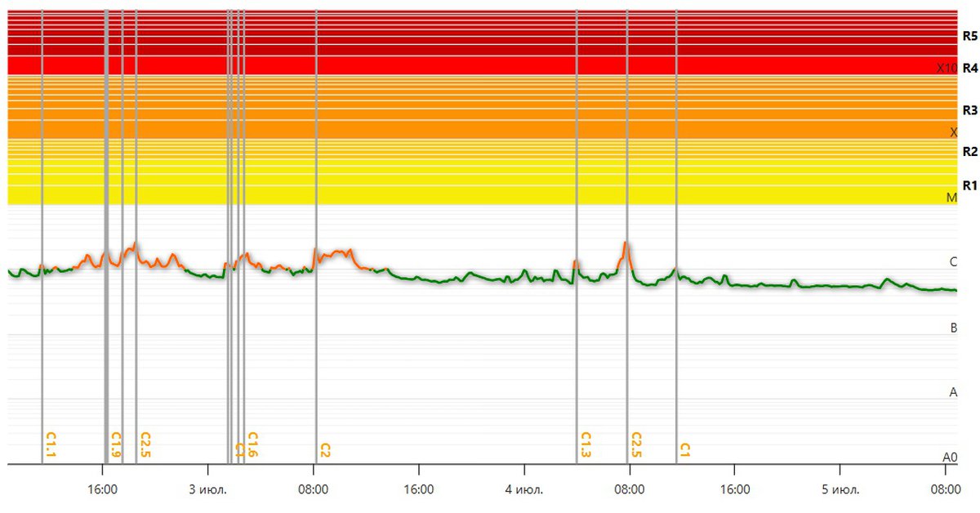Click the C1.6 flare label

tap(252, 445)
